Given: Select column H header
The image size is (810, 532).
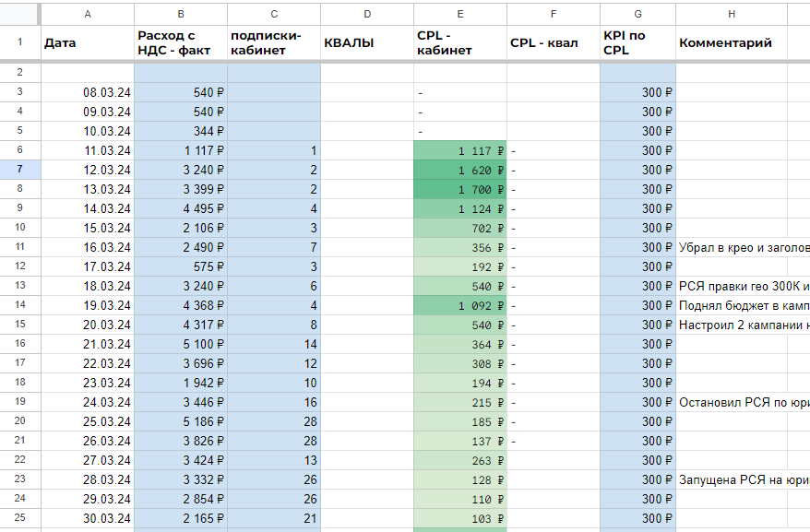Looking at the screenshot, I should pos(732,15).
